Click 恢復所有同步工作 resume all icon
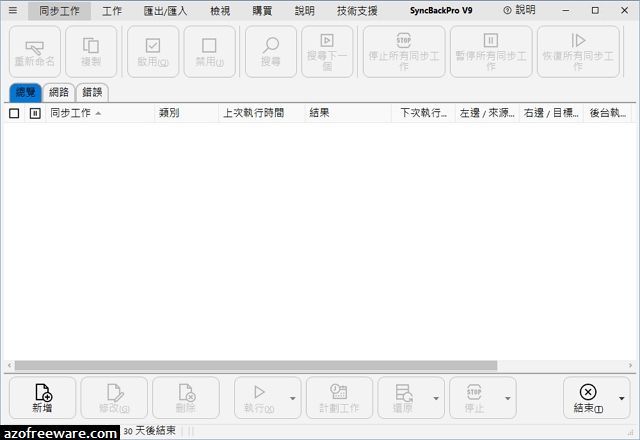 point(578,40)
